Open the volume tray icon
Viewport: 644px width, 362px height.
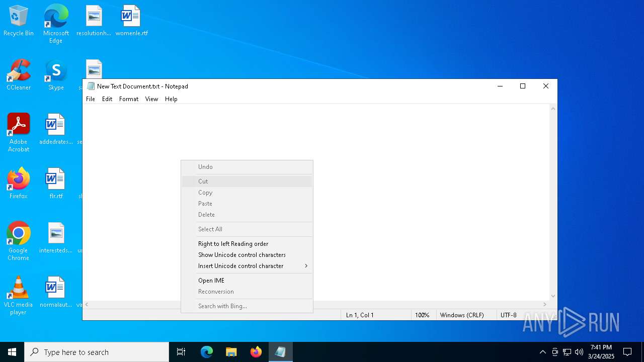[579, 352]
